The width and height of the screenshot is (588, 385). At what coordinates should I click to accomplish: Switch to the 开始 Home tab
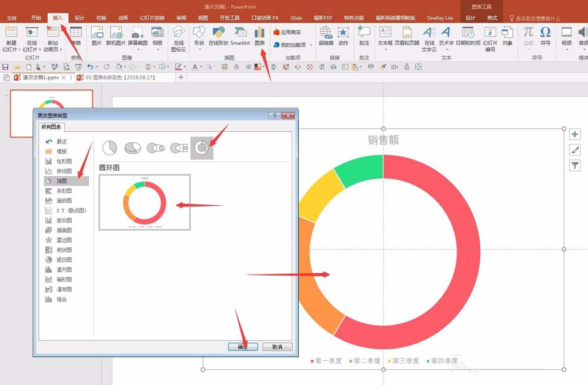[x=36, y=18]
